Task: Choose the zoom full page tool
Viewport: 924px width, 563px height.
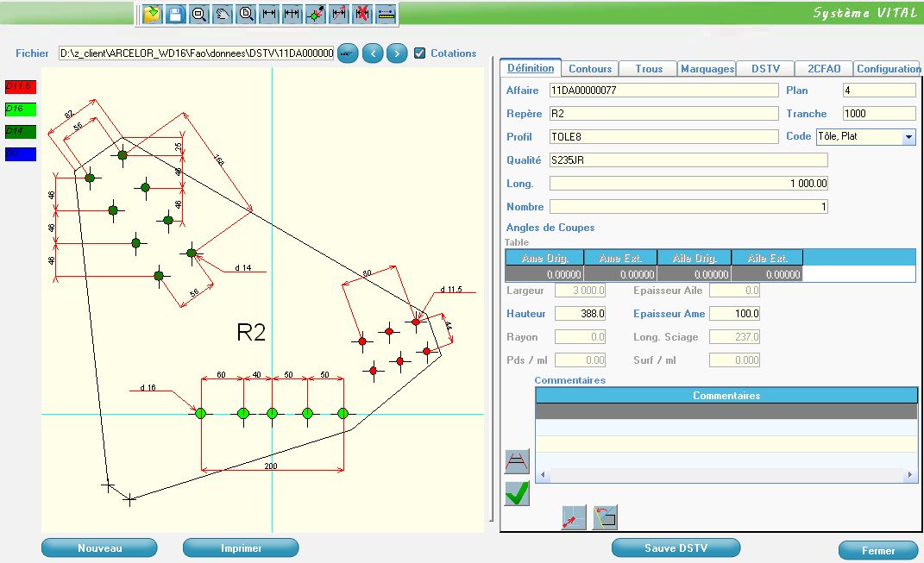Action: tap(246, 14)
